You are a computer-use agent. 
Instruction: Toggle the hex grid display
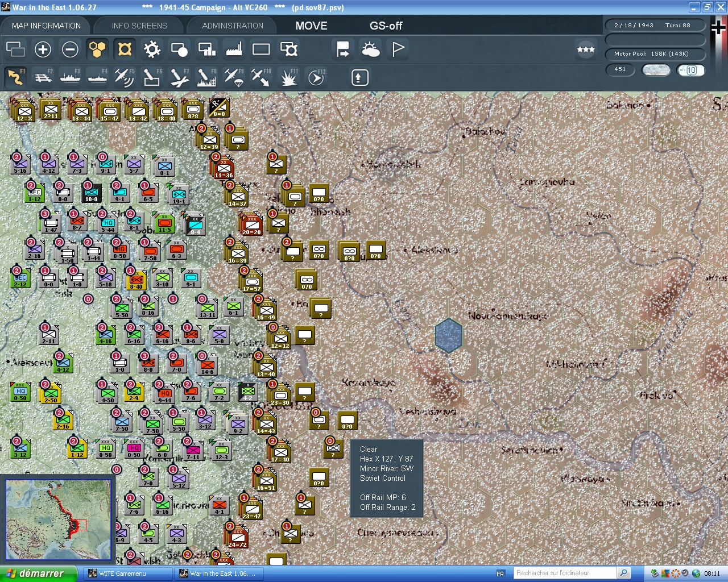click(97, 49)
